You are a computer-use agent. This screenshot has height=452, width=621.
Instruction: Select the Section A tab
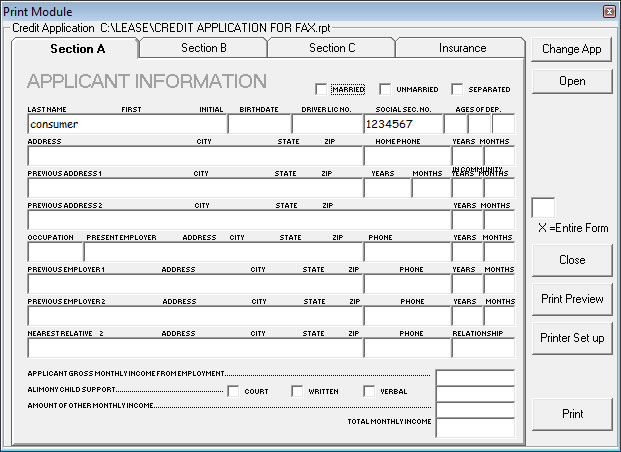point(77,49)
